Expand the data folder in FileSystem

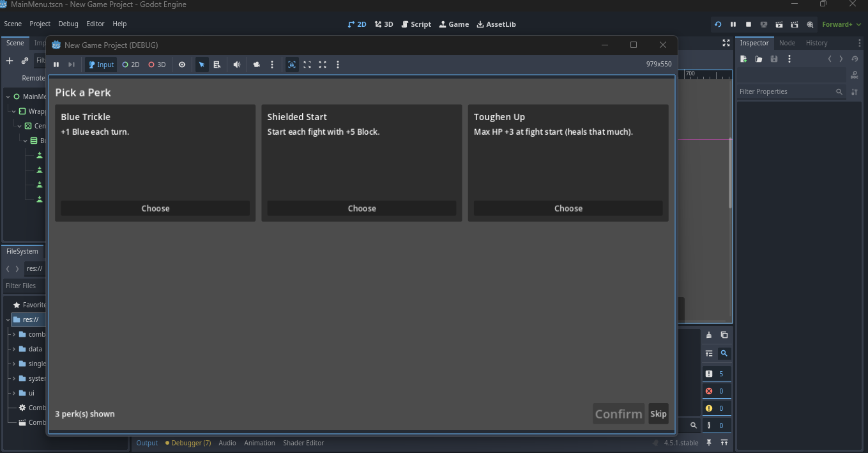point(13,349)
